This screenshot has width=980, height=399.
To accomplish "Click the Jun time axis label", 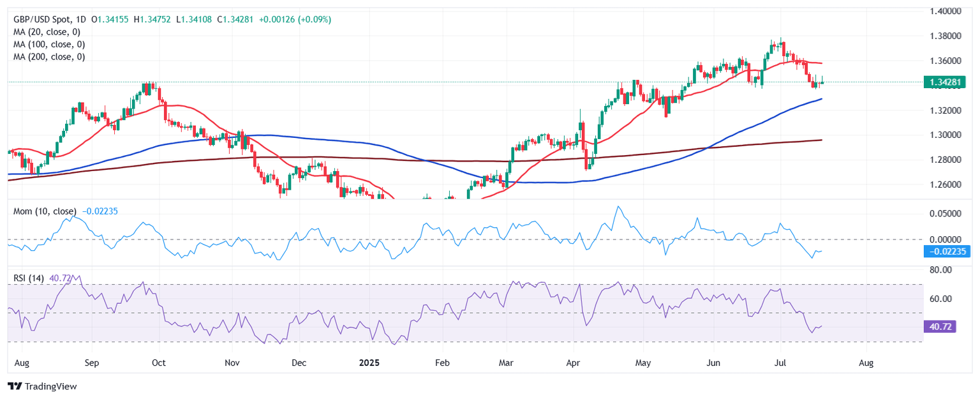I will [x=714, y=363].
